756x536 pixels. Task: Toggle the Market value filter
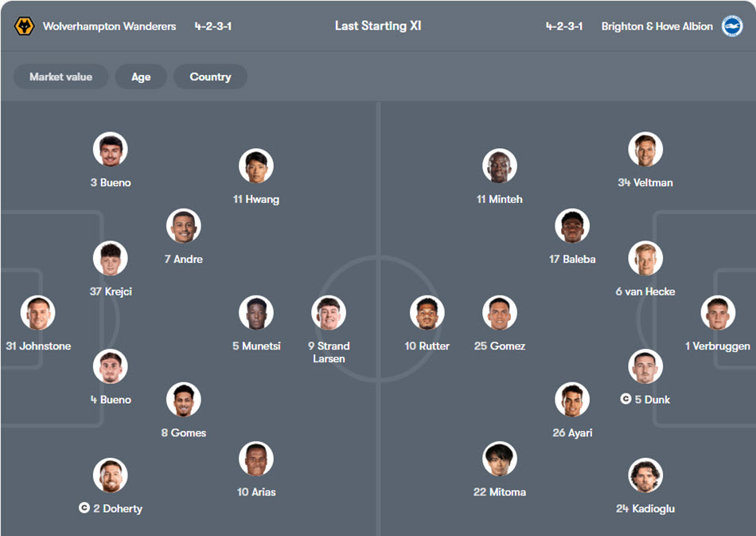tap(60, 77)
